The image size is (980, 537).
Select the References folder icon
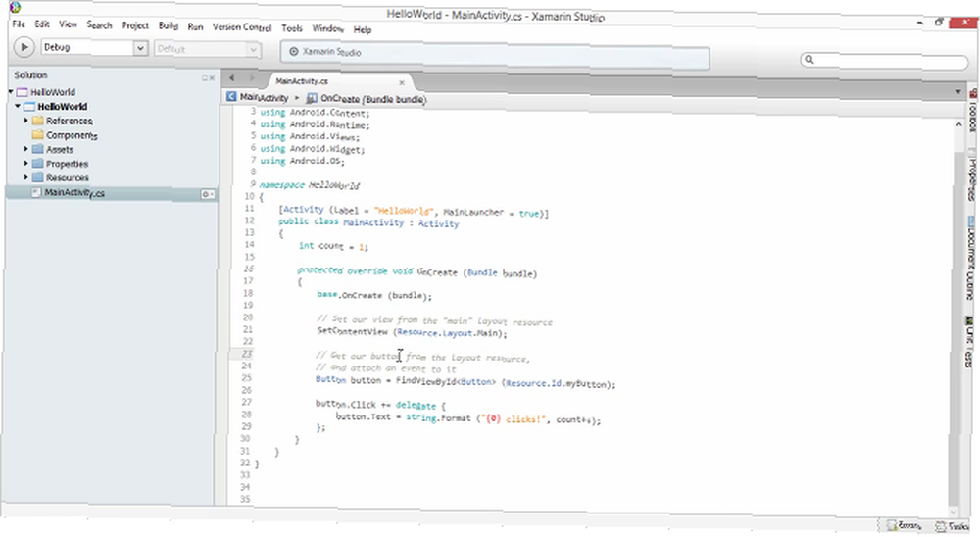point(37,120)
